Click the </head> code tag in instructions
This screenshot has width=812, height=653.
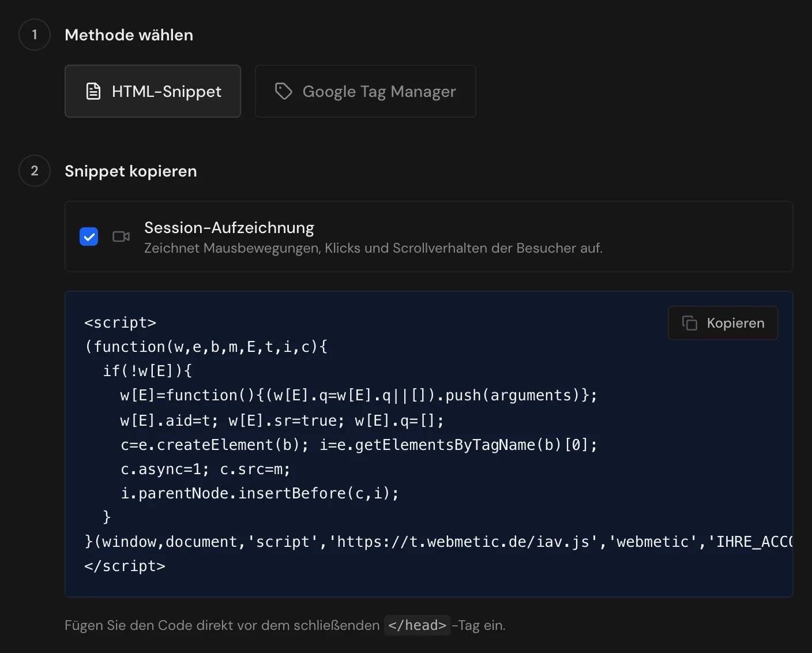[x=417, y=625]
